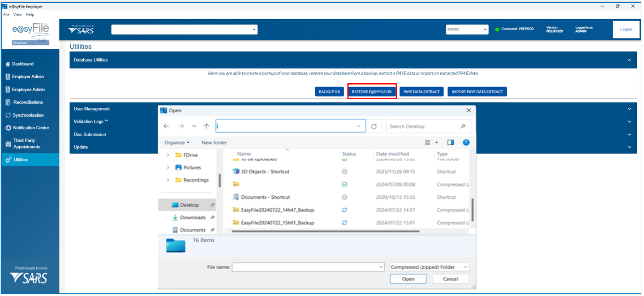Expand the User Management section
This screenshot has width=644, height=296.
[x=629, y=109]
